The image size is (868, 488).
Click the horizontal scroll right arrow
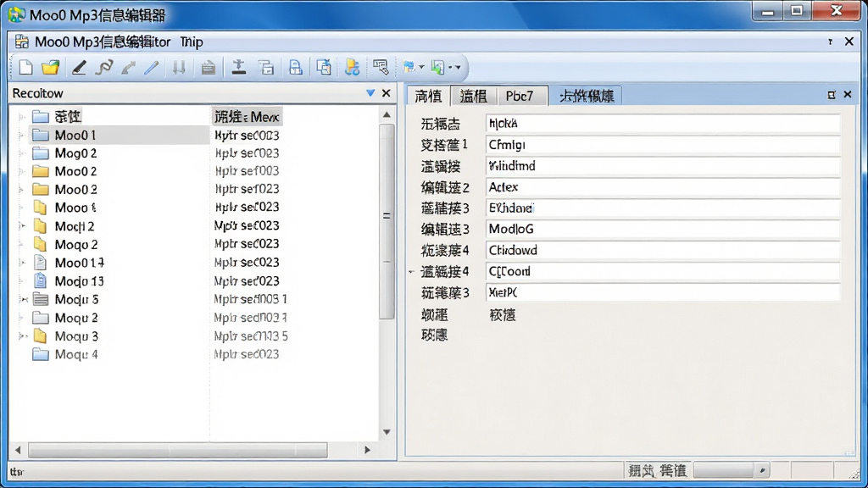click(x=367, y=450)
